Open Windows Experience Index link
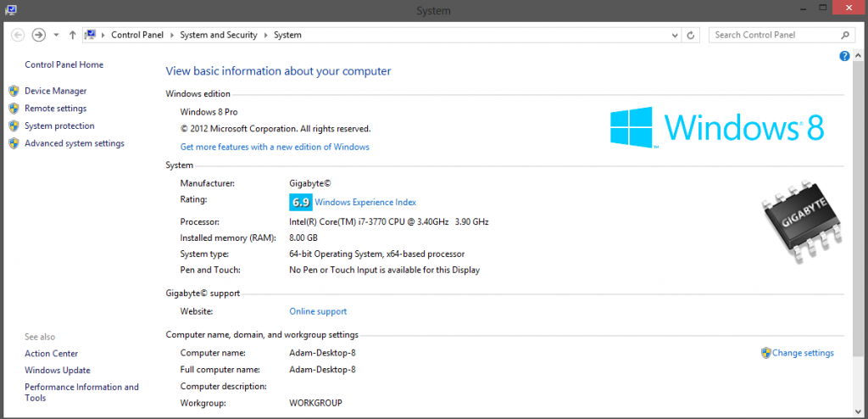868x419 pixels. [365, 203]
